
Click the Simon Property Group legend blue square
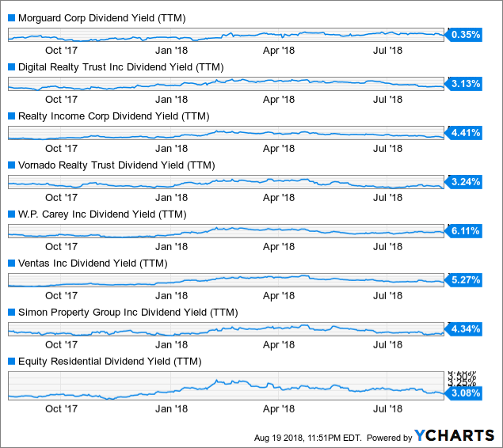(12, 312)
